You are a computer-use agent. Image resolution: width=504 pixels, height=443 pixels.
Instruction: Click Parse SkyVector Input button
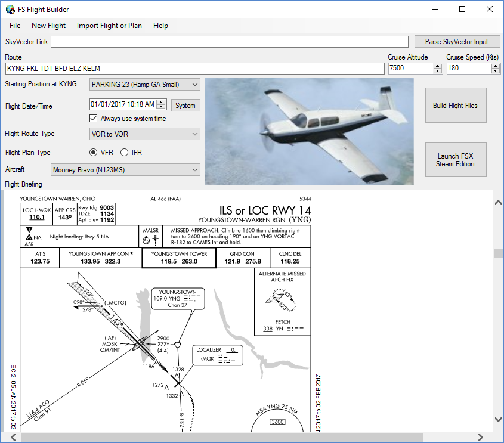[457, 42]
